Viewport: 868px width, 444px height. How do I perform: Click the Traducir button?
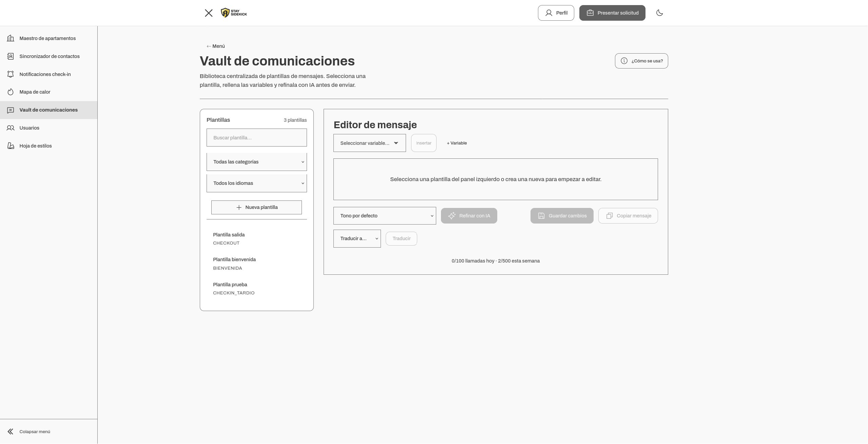click(x=401, y=239)
